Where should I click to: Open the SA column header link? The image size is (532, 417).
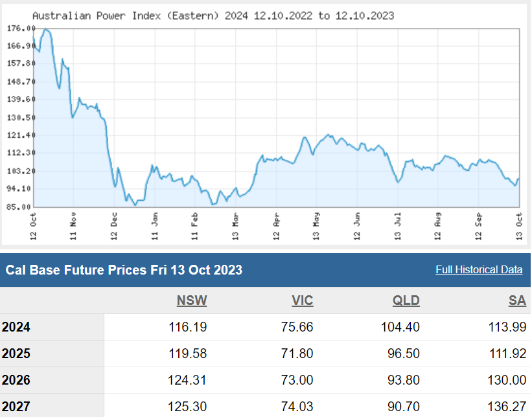point(517,300)
